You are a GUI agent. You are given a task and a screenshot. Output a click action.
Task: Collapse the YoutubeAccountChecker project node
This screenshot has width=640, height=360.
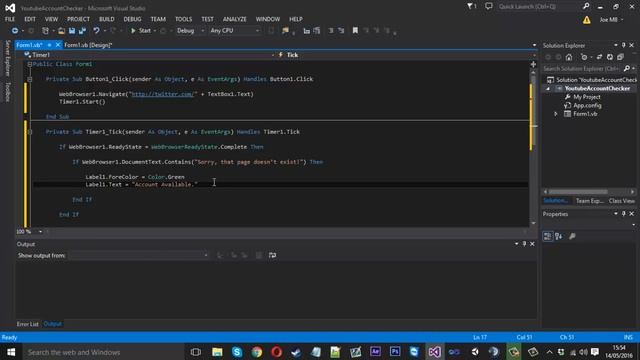[548, 89]
